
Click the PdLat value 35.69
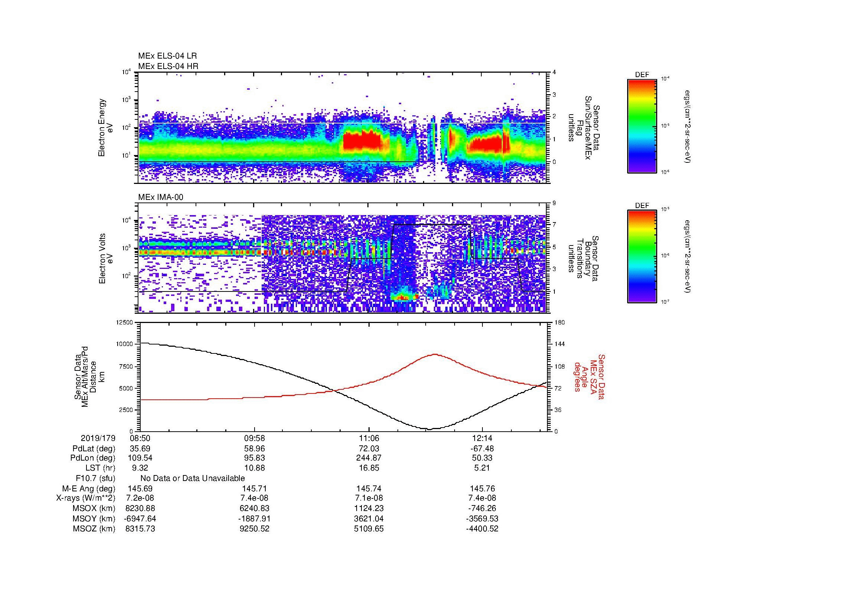(x=140, y=449)
